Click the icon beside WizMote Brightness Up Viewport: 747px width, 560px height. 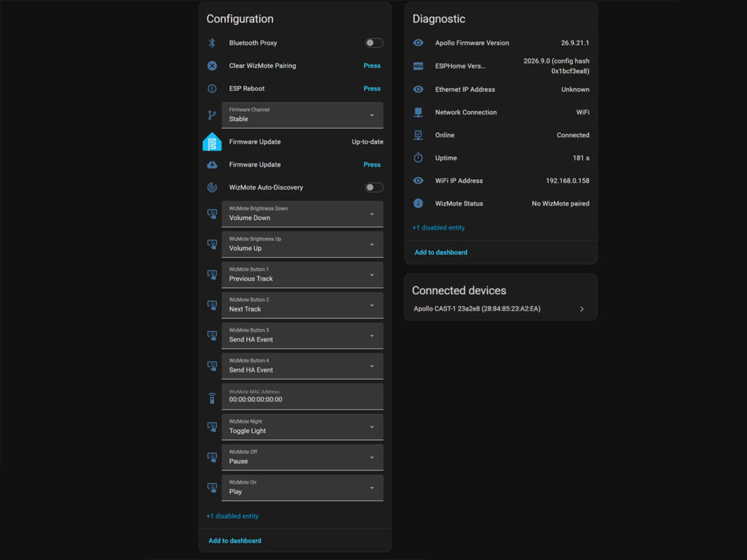click(212, 245)
